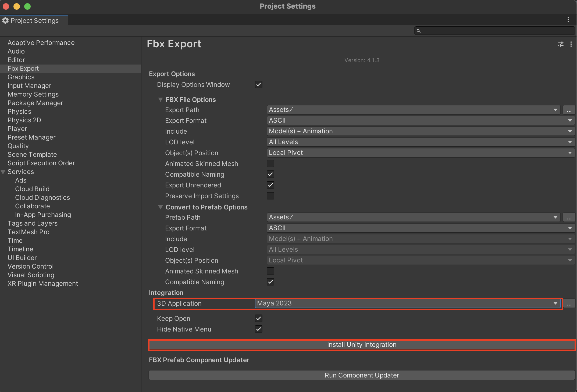
Task: Browse Export Path using its ellipsis button
Action: click(x=569, y=110)
